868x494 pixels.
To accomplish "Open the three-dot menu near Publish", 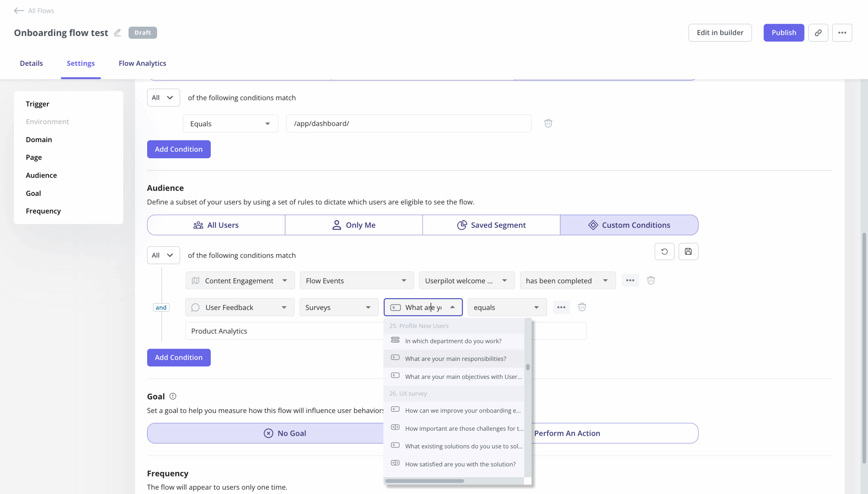I will point(843,32).
